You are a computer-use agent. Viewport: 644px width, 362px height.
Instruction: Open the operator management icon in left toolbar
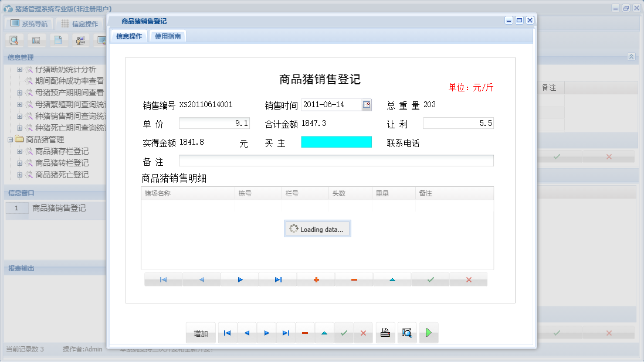(82, 40)
